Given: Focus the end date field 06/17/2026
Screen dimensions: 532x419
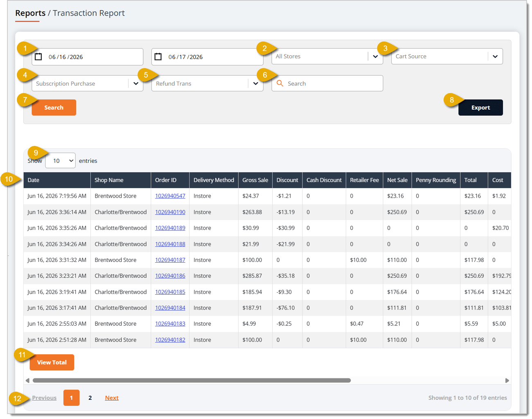Looking at the screenshot, I should coord(207,57).
